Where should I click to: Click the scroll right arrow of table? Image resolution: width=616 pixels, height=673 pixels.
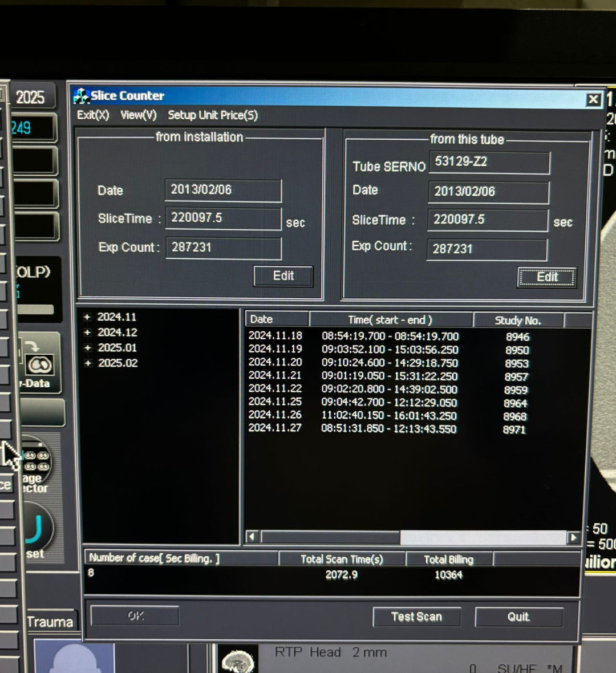[573, 537]
